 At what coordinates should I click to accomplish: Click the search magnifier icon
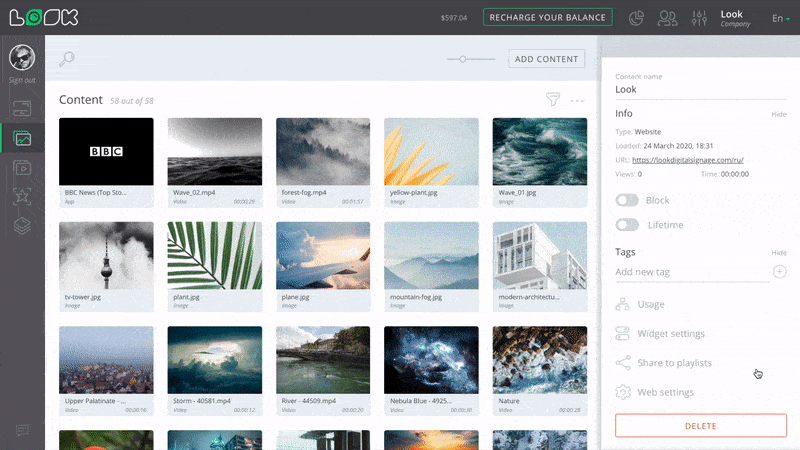pos(67,59)
